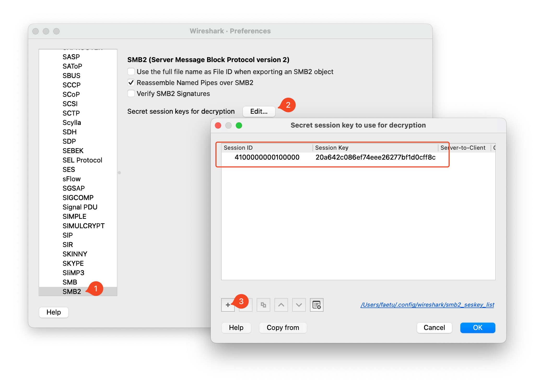Select SDP in the protocol list

[78, 141]
